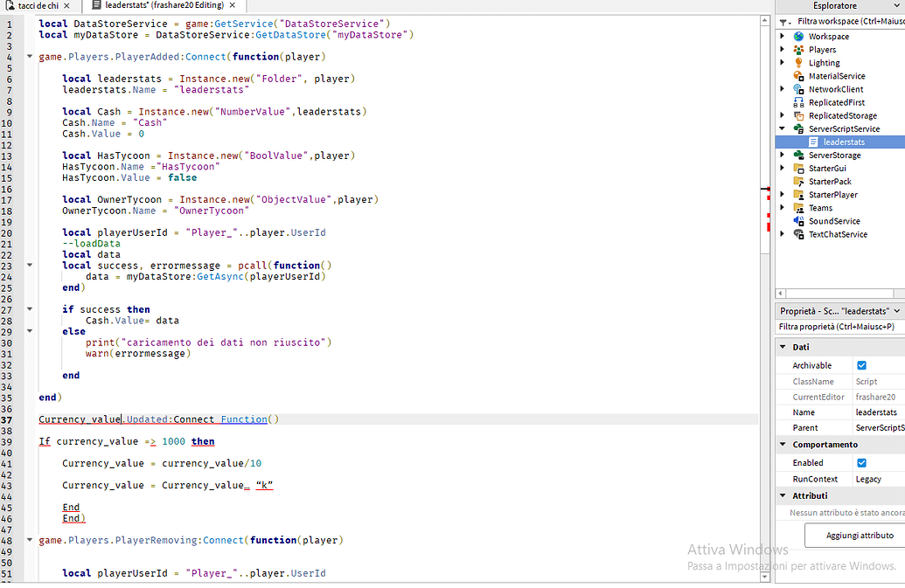Click the MaterialService icon
Image resolution: width=905 pixels, height=588 pixels.
(799, 76)
